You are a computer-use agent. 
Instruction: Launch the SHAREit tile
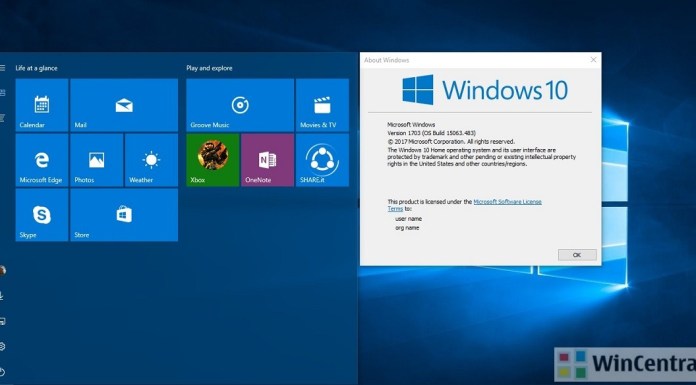pos(322,160)
